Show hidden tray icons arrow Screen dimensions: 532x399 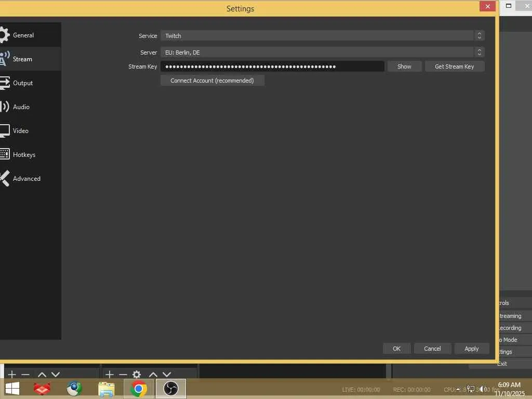458,389
